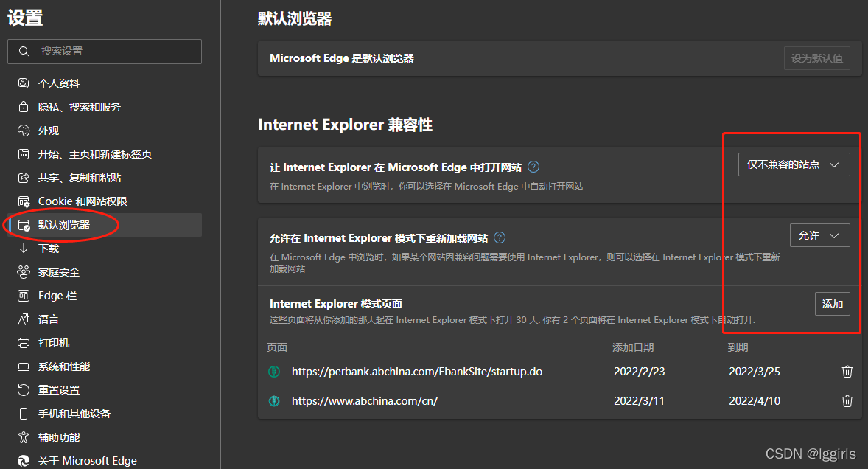Image resolution: width=868 pixels, height=469 pixels.
Task: Click the Internet Explorer 兼容性 heading
Action: point(345,125)
